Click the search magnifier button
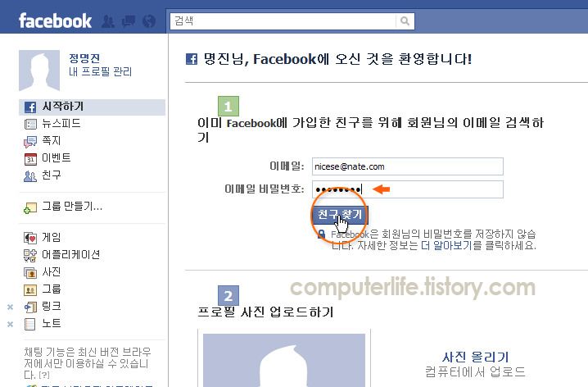 pyautogui.click(x=405, y=21)
